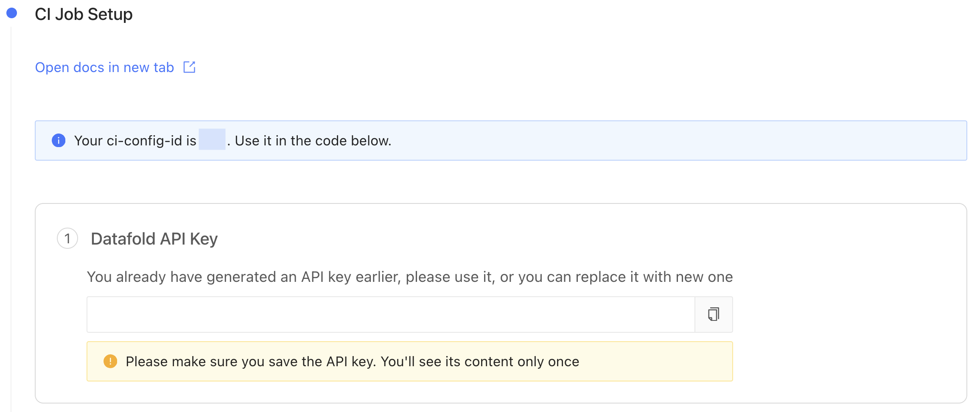Click the save API key warning banner
Screen dimensions: 980x412
coord(410,361)
